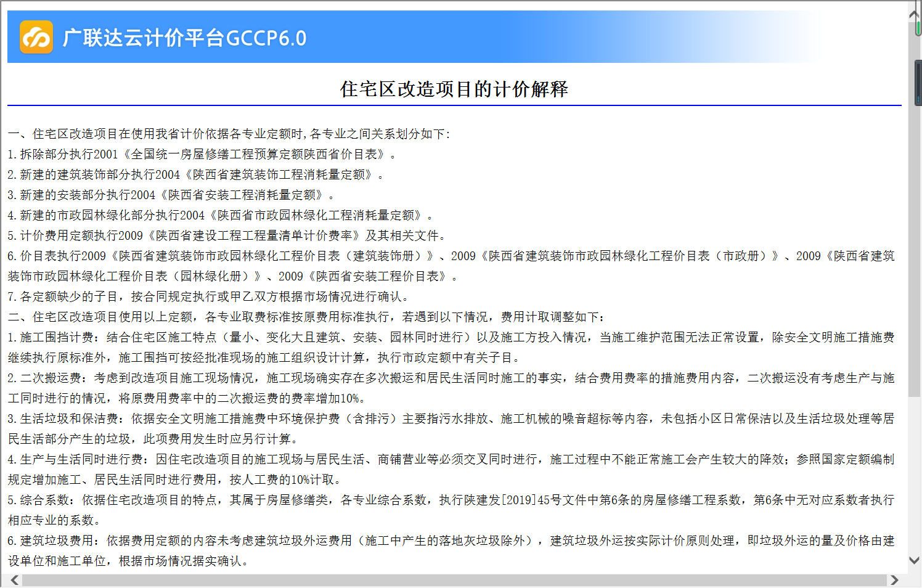Click the line 4.新建的市政园林绿化部分执行2004
This screenshot has height=588, width=922.
pyautogui.click(x=221, y=215)
